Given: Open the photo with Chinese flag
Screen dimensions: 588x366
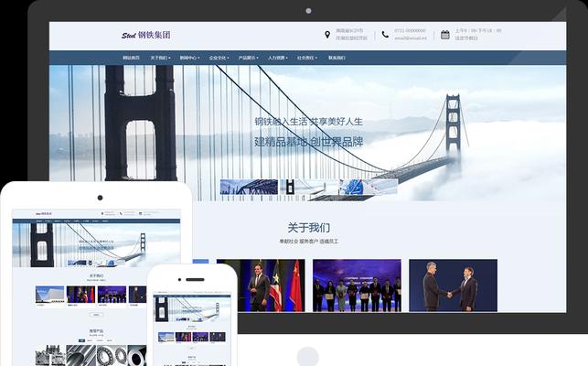Looking at the screenshot, I should point(261,285).
